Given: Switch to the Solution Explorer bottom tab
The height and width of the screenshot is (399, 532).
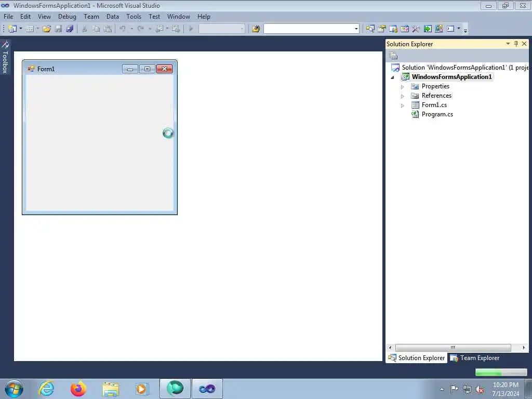Looking at the screenshot, I should coord(417,358).
